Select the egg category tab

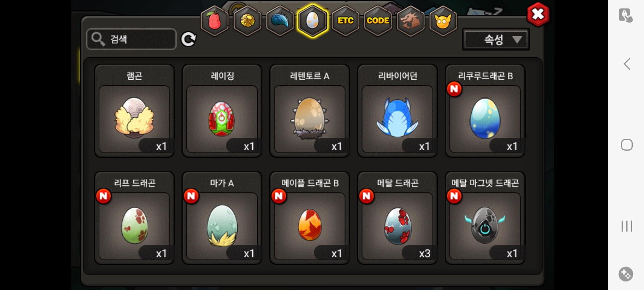click(312, 21)
